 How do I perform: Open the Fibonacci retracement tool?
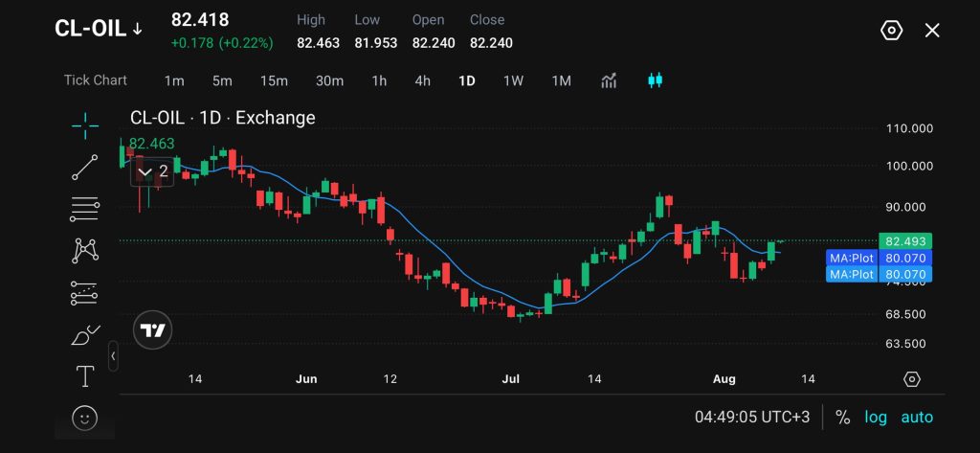tap(85, 209)
